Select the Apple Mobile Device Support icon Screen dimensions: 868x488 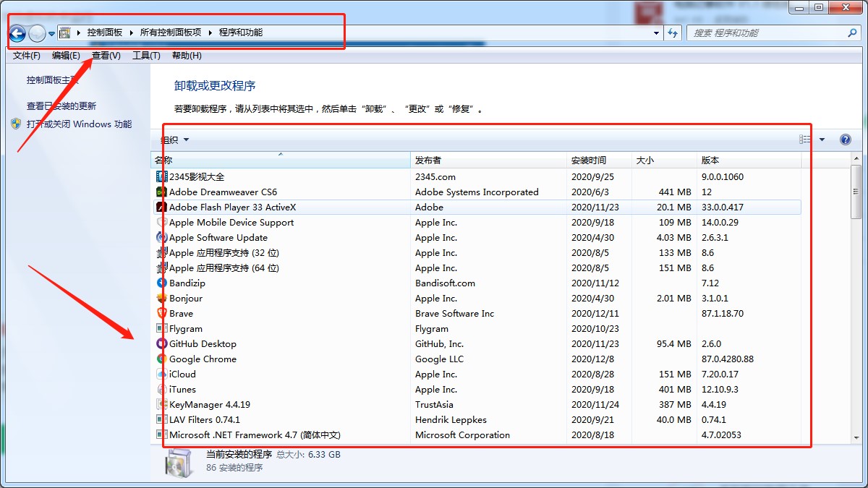click(162, 222)
